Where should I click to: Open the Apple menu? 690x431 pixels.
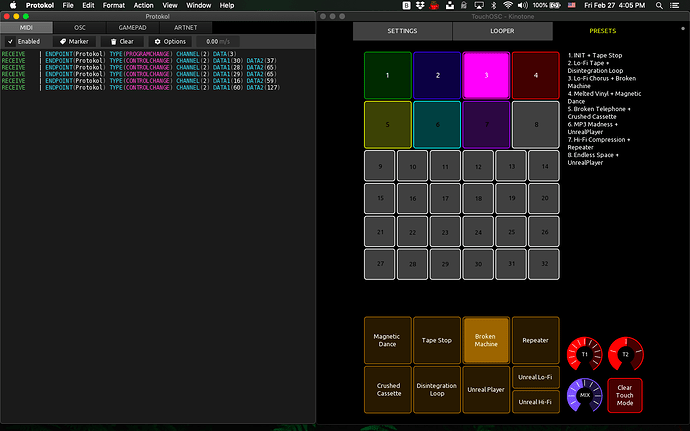tap(12, 6)
